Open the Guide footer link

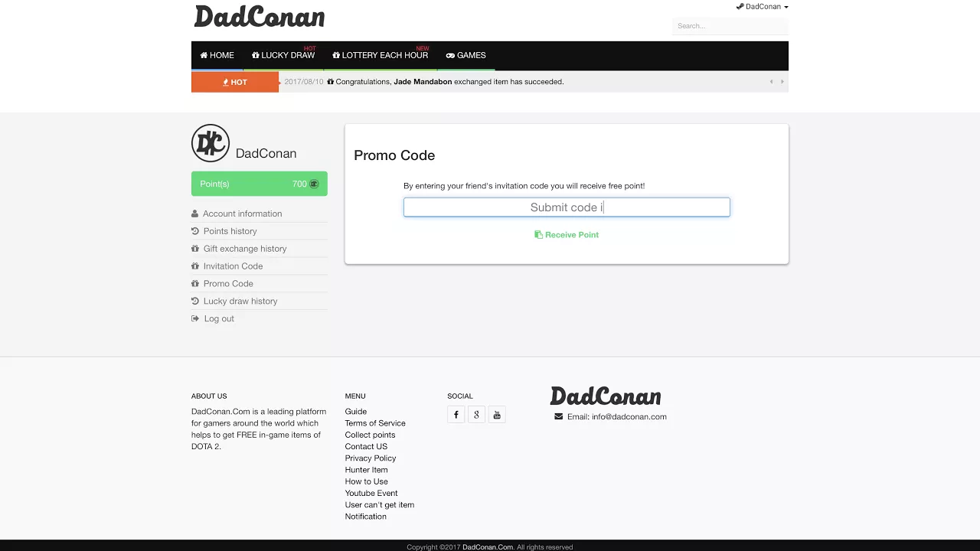pyautogui.click(x=355, y=412)
